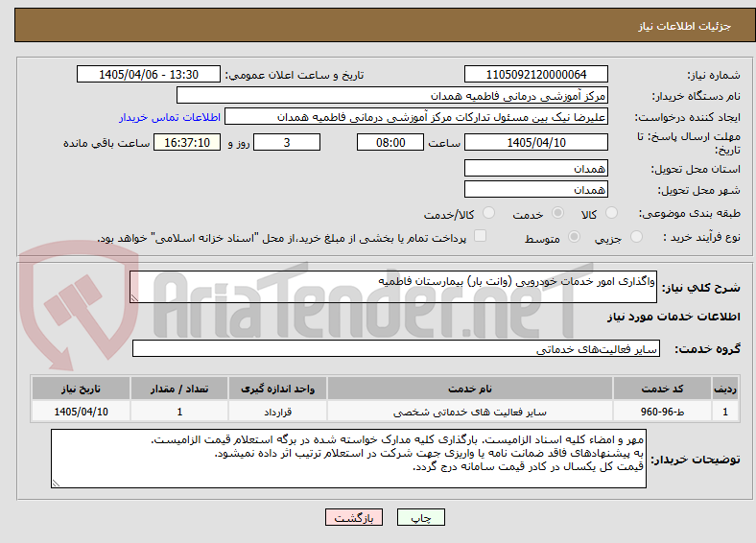Click the unit cell قرارداد
756x543 pixels.
(277, 412)
